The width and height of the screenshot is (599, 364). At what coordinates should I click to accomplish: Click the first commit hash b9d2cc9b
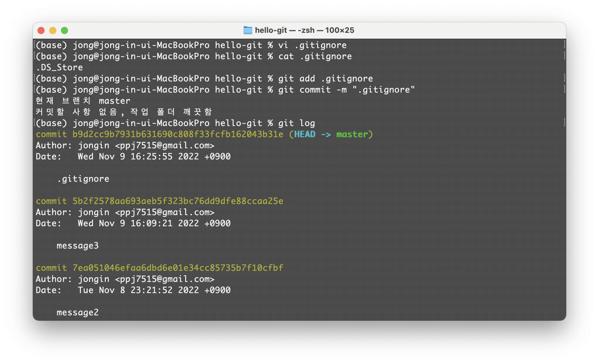(x=178, y=134)
